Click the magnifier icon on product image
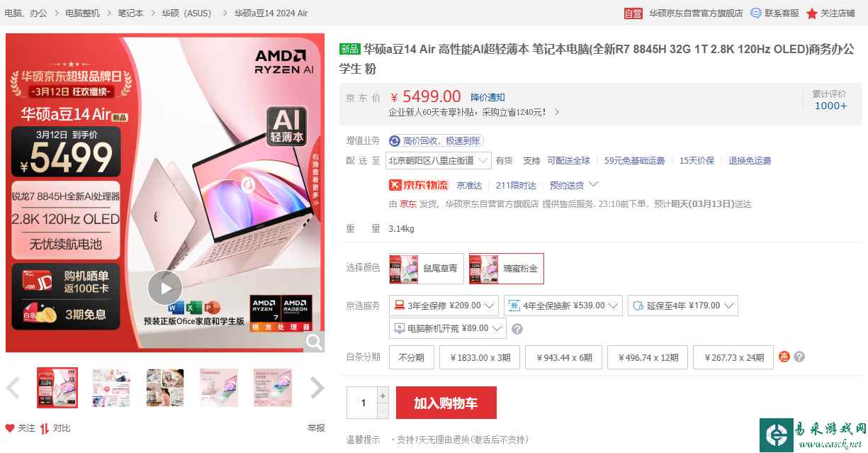Image resolution: width=868 pixels, height=453 pixels. (313, 341)
